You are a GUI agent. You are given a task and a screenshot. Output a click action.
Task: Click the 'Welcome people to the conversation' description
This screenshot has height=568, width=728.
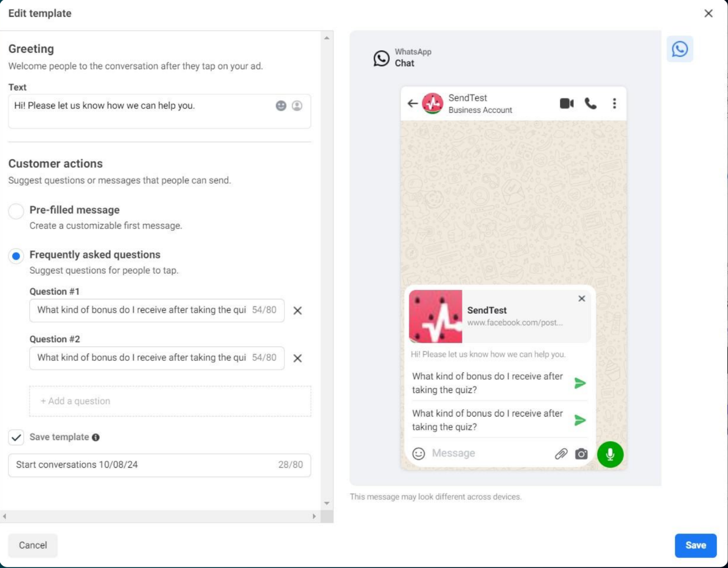136,66
